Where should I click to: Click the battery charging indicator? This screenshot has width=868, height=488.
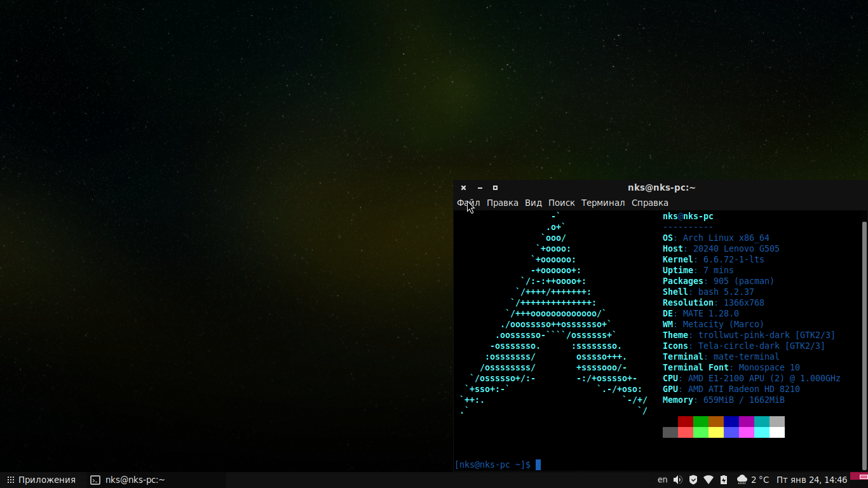(724, 480)
